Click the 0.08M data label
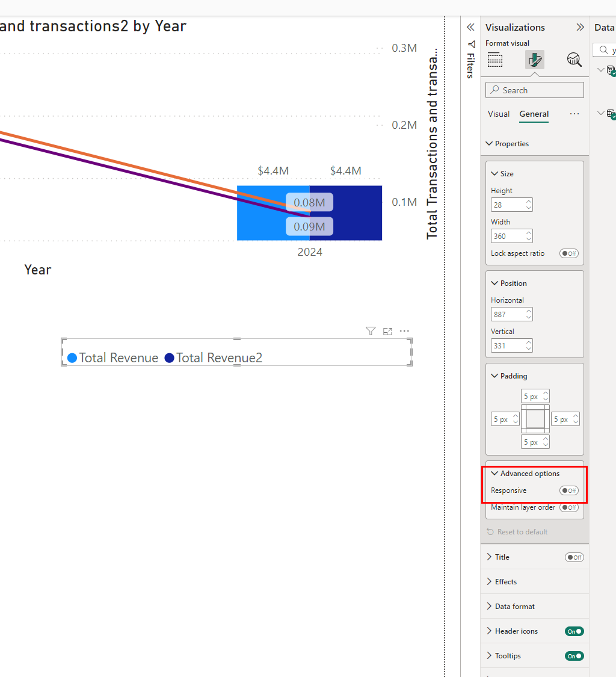This screenshot has height=677, width=616. tap(310, 202)
